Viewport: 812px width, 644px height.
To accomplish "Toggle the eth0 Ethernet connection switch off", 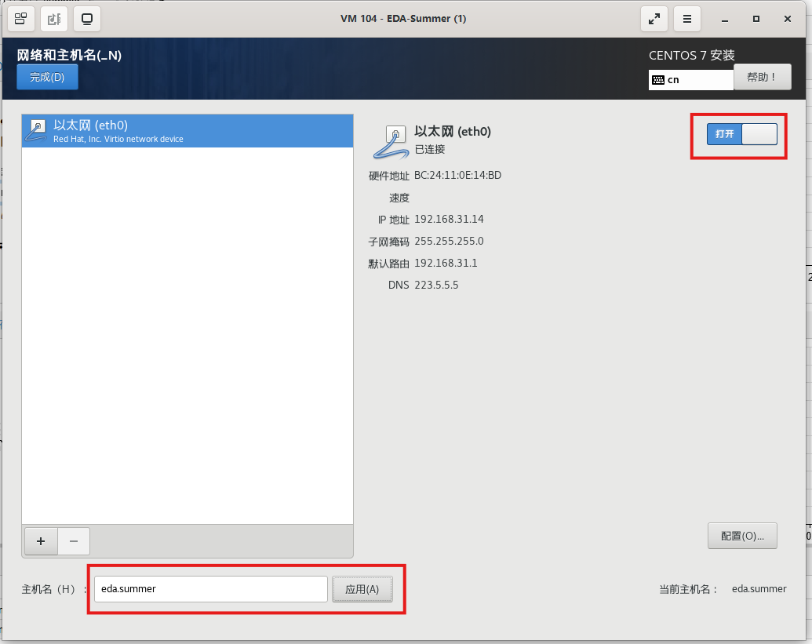I will pyautogui.click(x=741, y=134).
